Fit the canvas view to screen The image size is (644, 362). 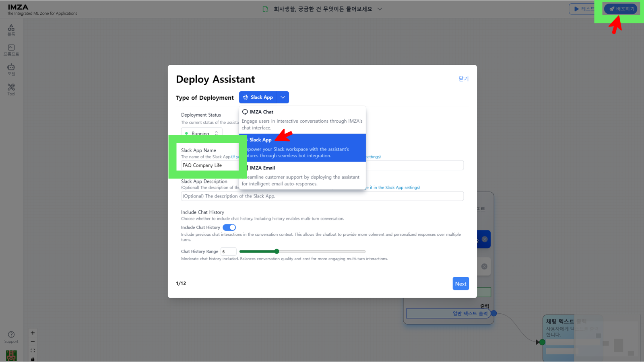[33, 350]
